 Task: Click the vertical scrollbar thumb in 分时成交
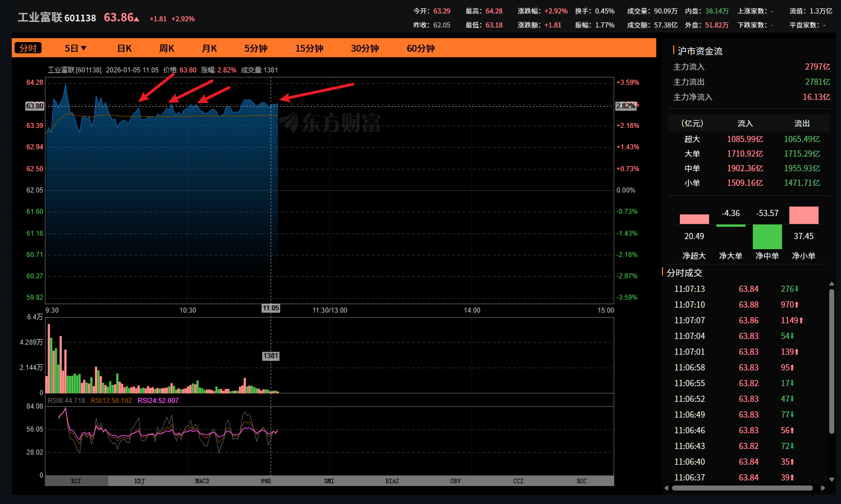831,361
